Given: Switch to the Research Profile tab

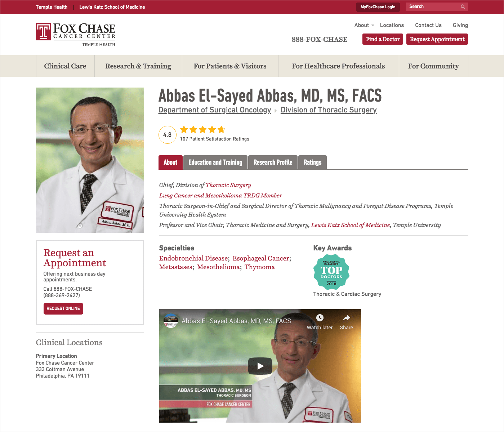Looking at the screenshot, I should click(273, 162).
